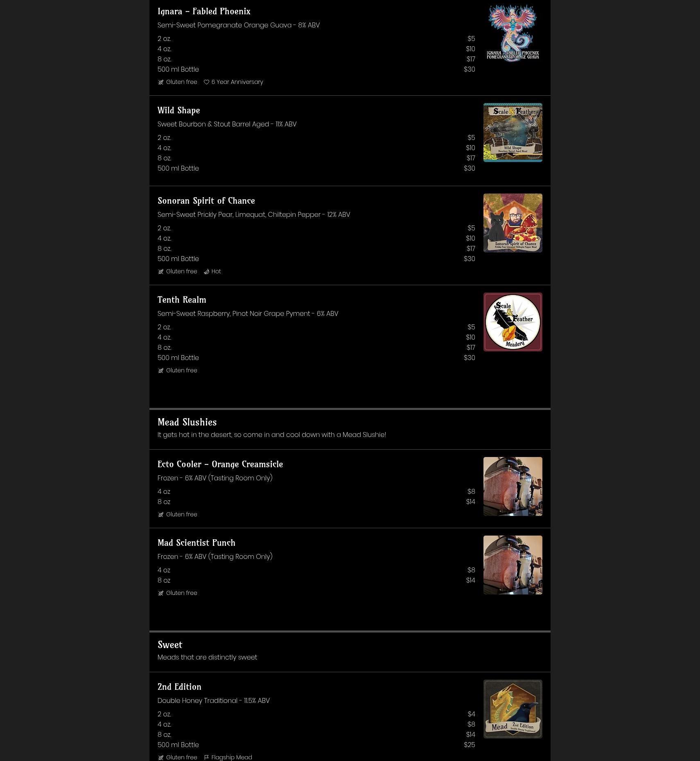
Task: Select the Wild Shape item title
Action: click(179, 110)
